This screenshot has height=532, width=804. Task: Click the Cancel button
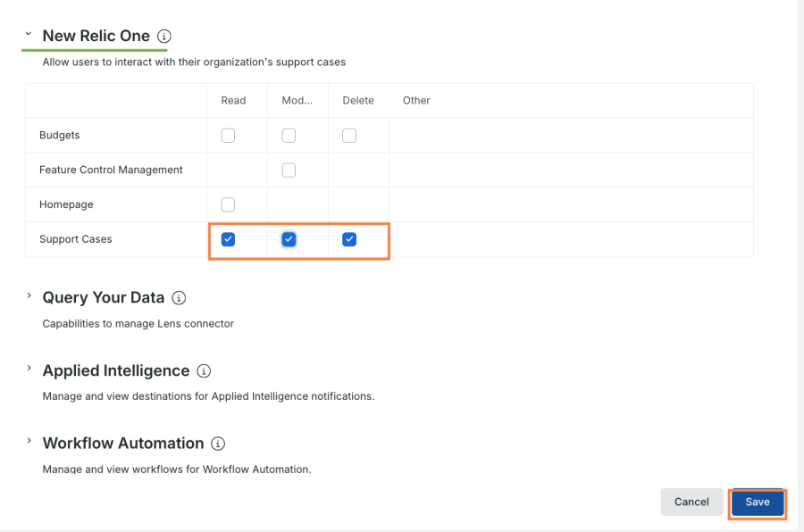pyautogui.click(x=691, y=503)
